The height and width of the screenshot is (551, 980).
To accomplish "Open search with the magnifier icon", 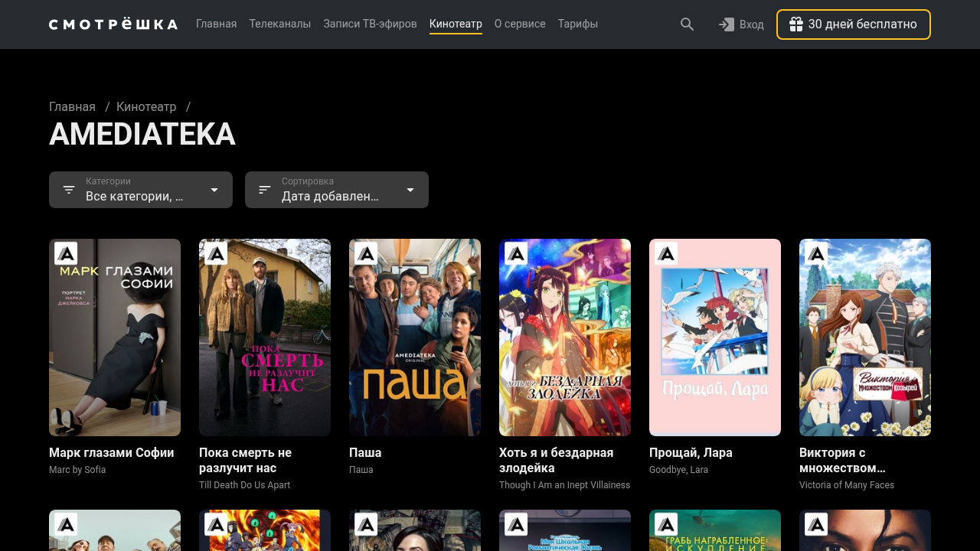I will 688,24.
